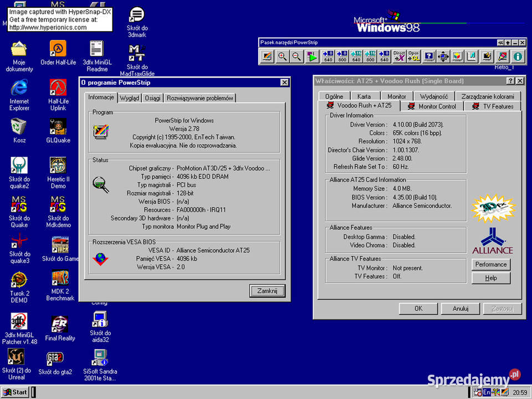Select the SiSoft Sandra 2001te icon
532x399 pixels.
tap(100, 365)
